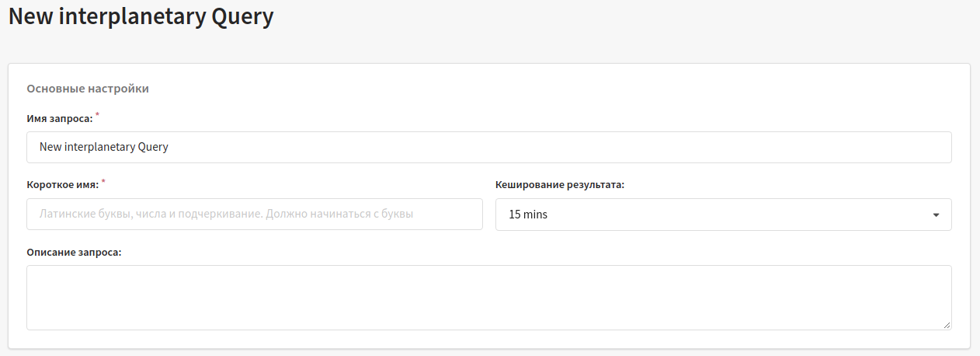Click the textarea resize grip in Описание запроса
This screenshot has height=356, width=980.
[x=947, y=325]
